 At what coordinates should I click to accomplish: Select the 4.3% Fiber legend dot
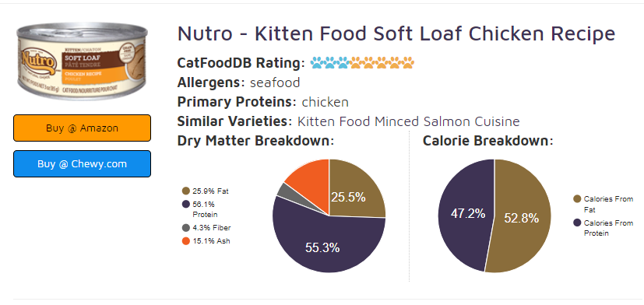click(185, 228)
